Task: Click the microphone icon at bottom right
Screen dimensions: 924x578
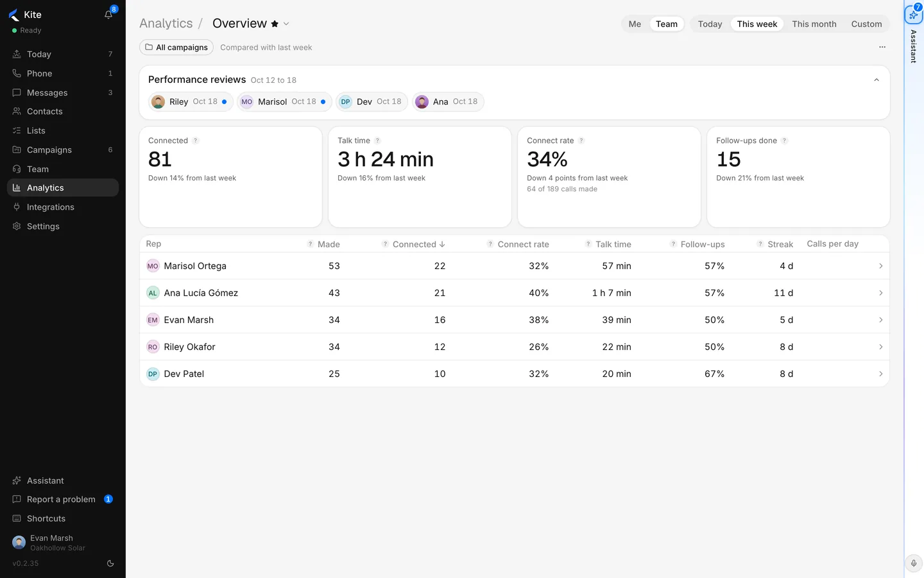Action: (x=914, y=563)
